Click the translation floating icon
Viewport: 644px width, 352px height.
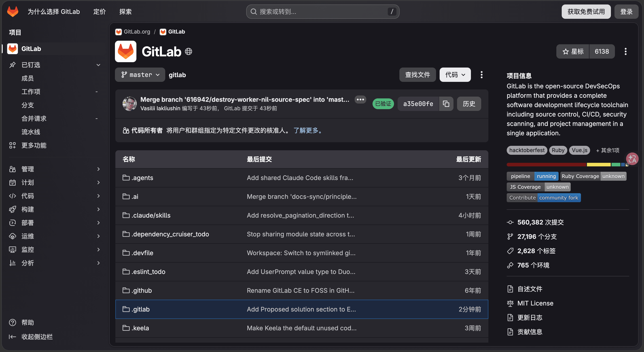[632, 159]
